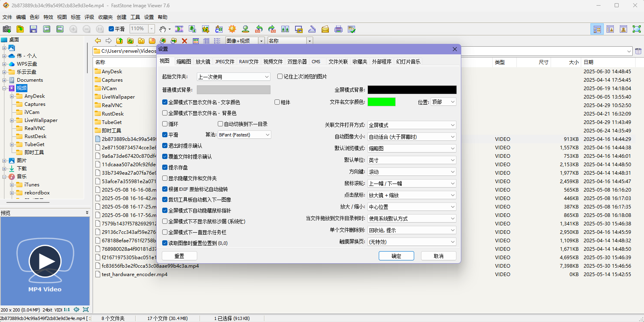Click the red X delete icon
This screenshot has width=644, height=322.
(184, 41)
